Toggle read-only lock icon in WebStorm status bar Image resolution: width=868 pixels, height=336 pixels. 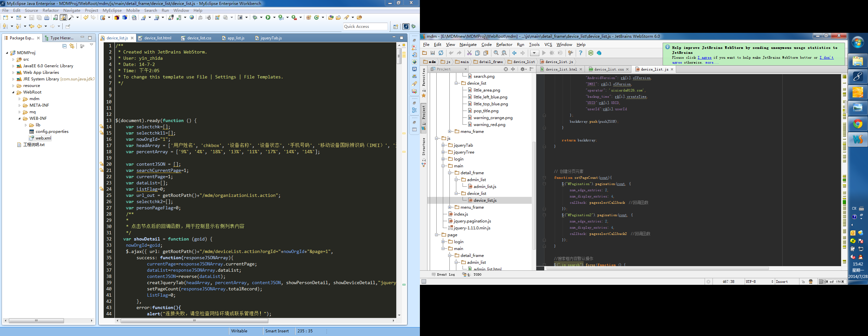point(803,282)
